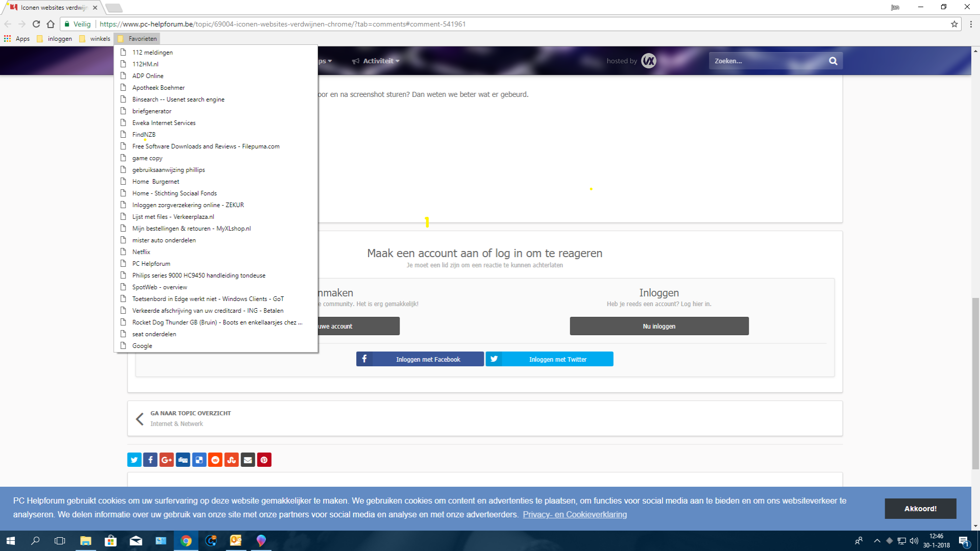980x551 pixels.
Task: Click the Zoeken search field
Action: click(768, 61)
